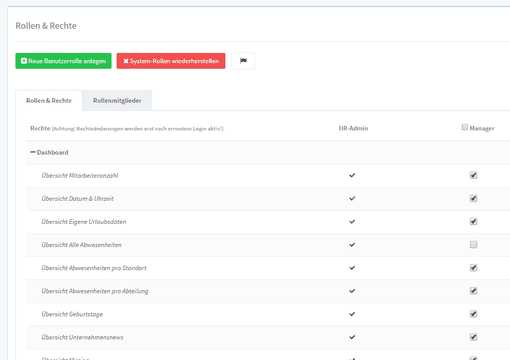This screenshot has height=360, width=510.
Task: Click 'Übersicht Geburtstage' row label
Action: (72, 314)
